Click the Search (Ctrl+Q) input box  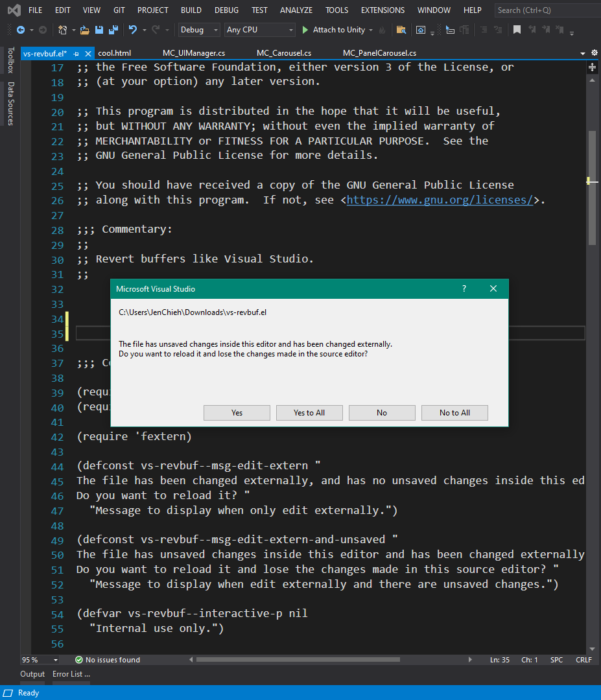[x=547, y=10]
